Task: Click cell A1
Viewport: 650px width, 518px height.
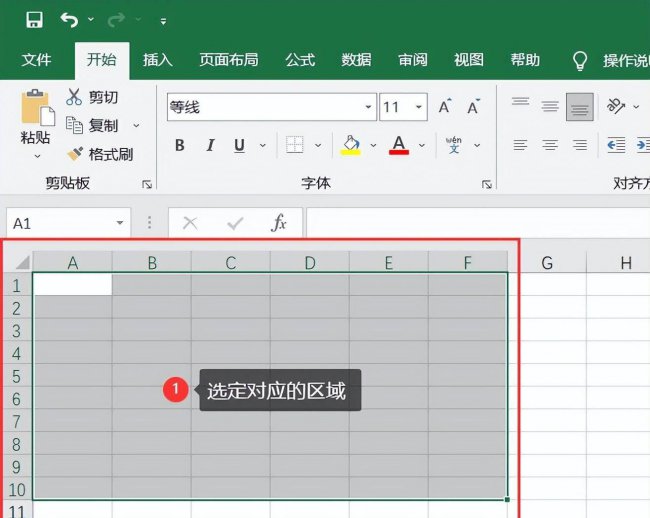Action: pyautogui.click(x=73, y=284)
